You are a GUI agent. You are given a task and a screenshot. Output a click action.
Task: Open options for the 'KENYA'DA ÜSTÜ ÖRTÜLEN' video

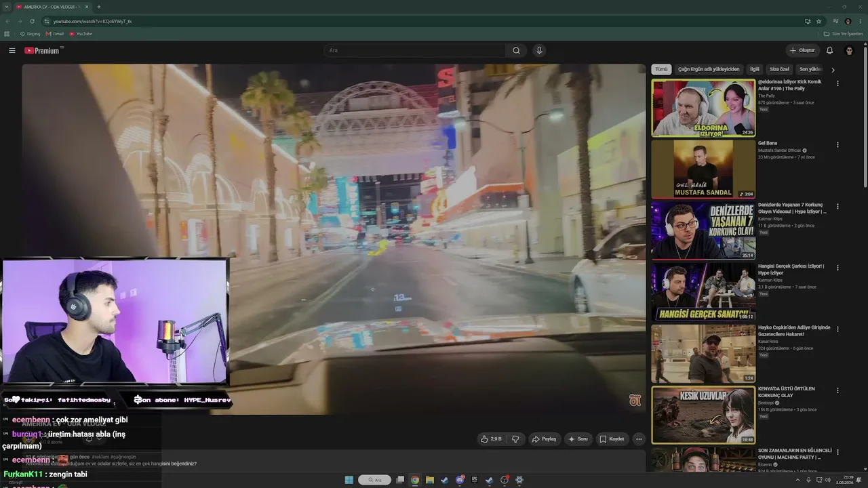837,390
